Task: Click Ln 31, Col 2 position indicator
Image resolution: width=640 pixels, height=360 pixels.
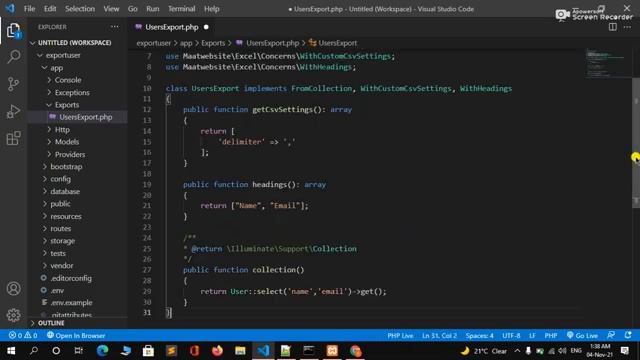Action: pos(439,336)
